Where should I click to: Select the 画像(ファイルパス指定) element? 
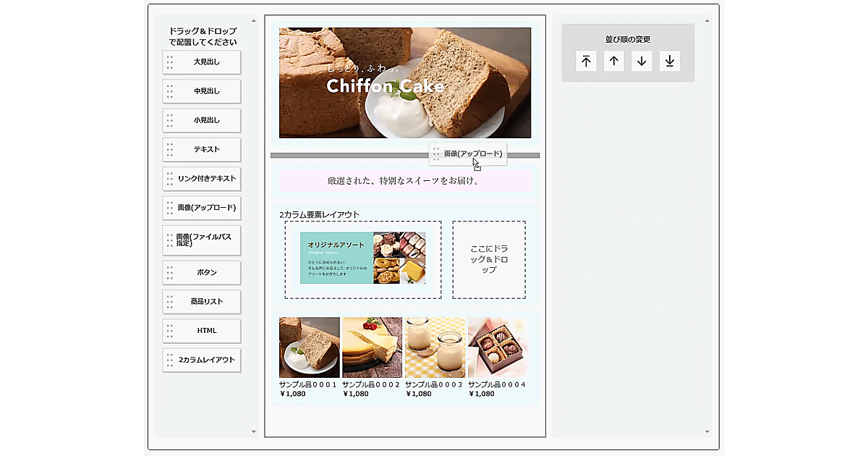coord(202,240)
